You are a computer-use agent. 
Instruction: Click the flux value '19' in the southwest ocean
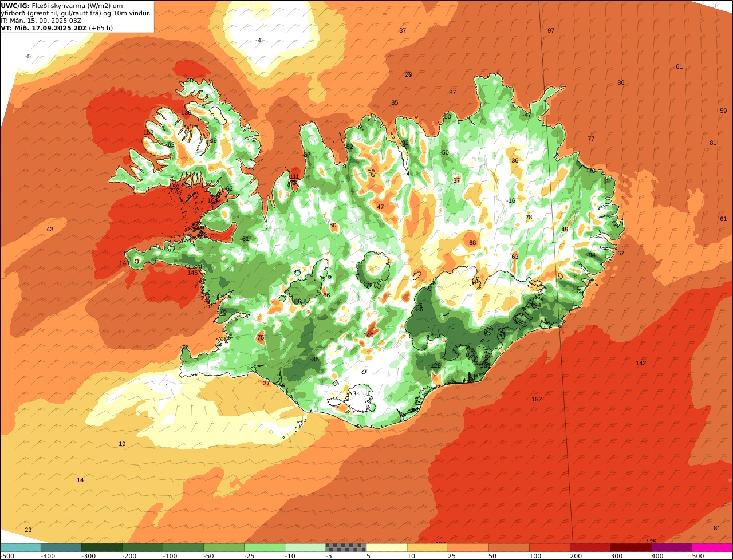[x=122, y=444]
